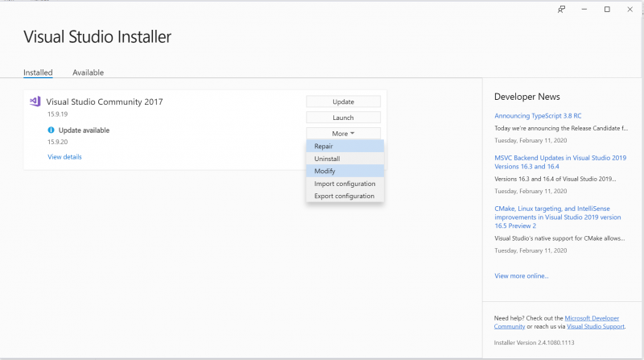Open Announcing TypeScript 3.8 RC article
Viewport: 644px width, 360px height.
coord(538,115)
